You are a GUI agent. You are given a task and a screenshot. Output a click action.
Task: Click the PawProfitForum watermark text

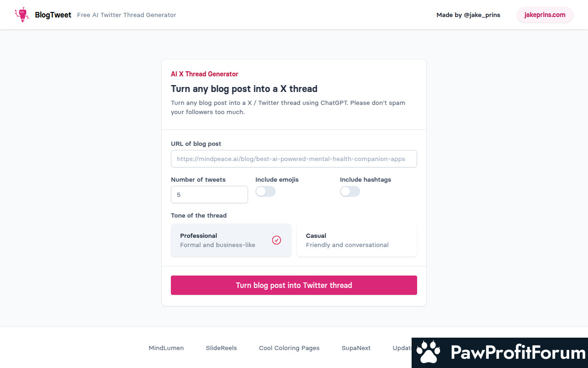click(518, 353)
